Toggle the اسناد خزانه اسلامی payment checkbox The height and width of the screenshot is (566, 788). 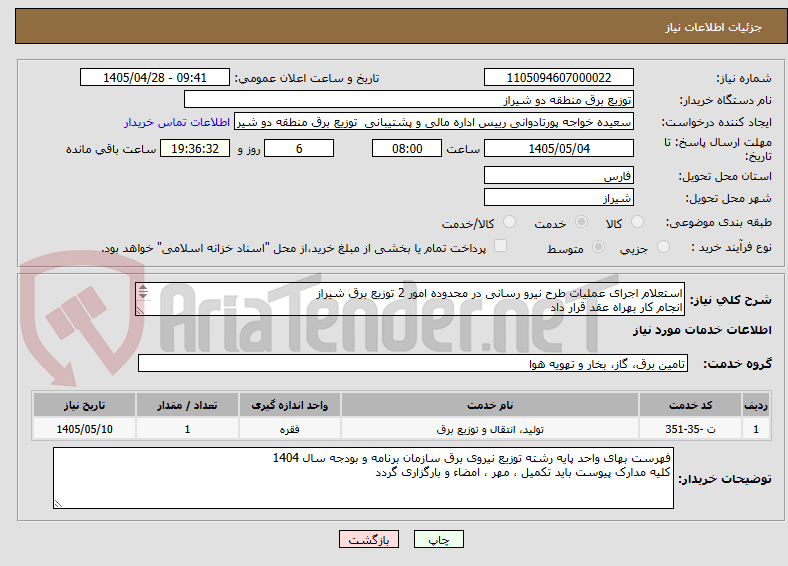click(501, 246)
